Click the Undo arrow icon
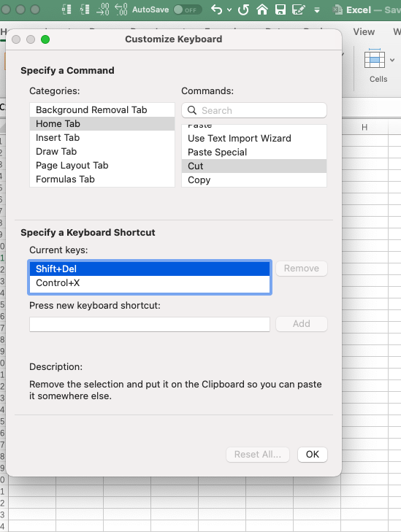The image size is (401, 532). click(x=216, y=9)
